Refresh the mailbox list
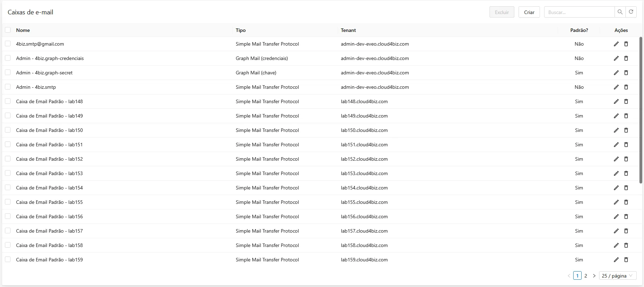This screenshot has height=287, width=644. pos(631,12)
